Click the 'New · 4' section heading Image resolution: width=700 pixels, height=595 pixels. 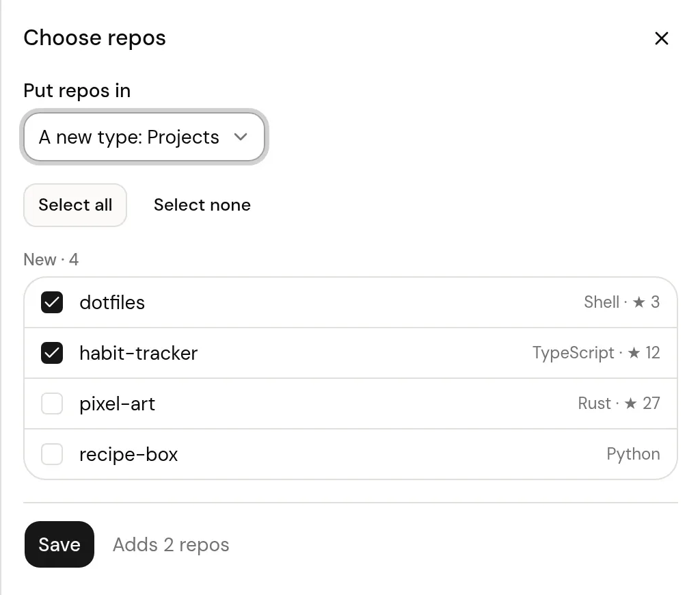[x=51, y=259]
